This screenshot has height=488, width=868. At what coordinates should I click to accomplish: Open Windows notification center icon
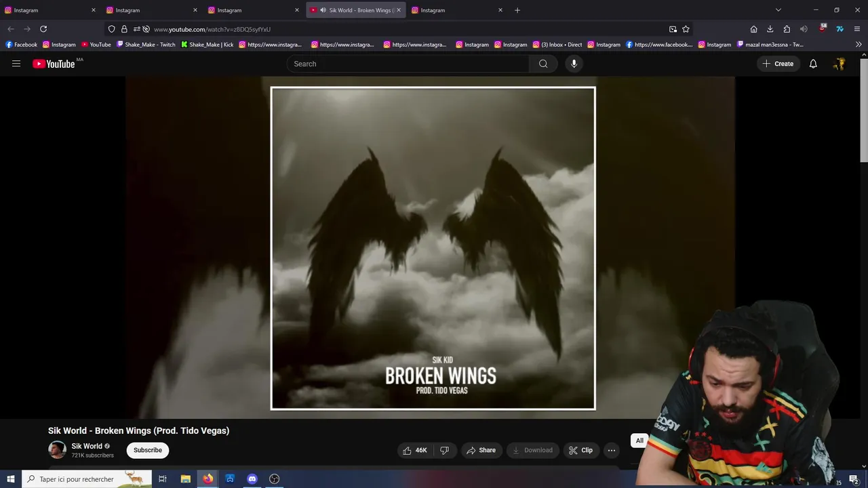click(x=854, y=480)
